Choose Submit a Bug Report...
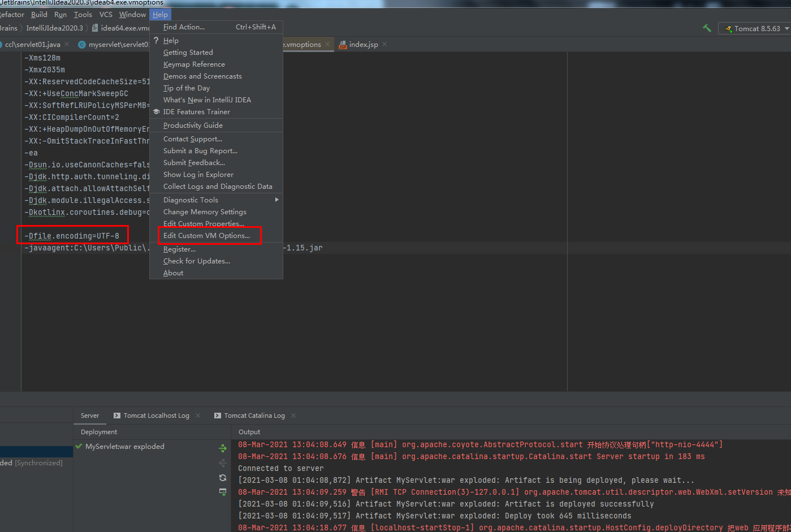The height and width of the screenshot is (532, 791). 216,150
